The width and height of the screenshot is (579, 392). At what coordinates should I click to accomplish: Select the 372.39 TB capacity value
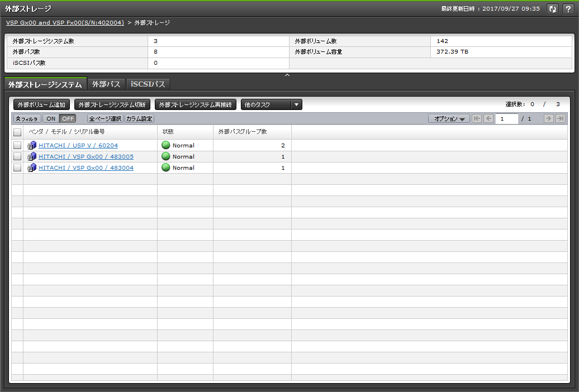(452, 52)
